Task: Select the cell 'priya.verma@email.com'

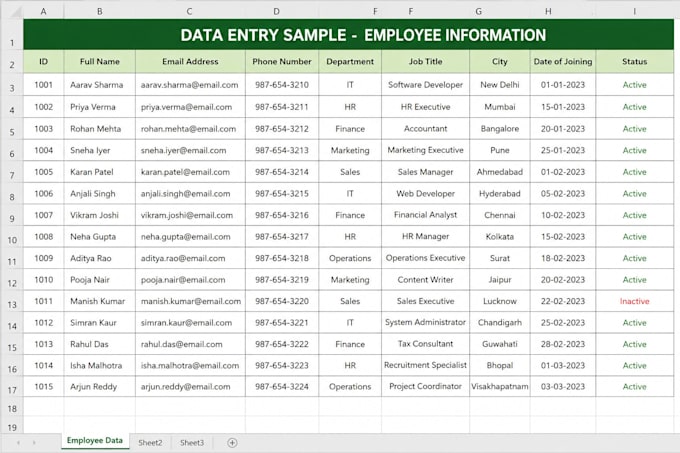Action: coord(190,107)
